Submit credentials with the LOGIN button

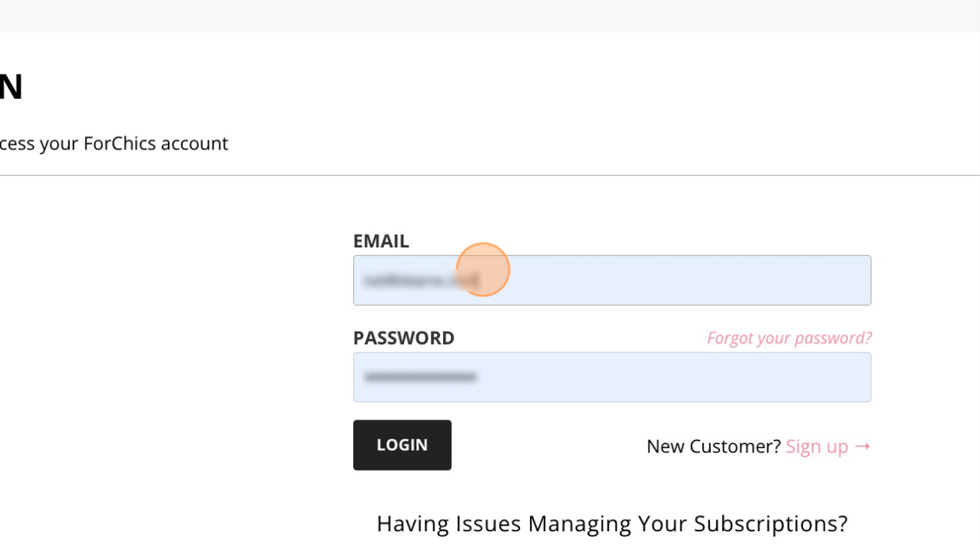(x=402, y=445)
